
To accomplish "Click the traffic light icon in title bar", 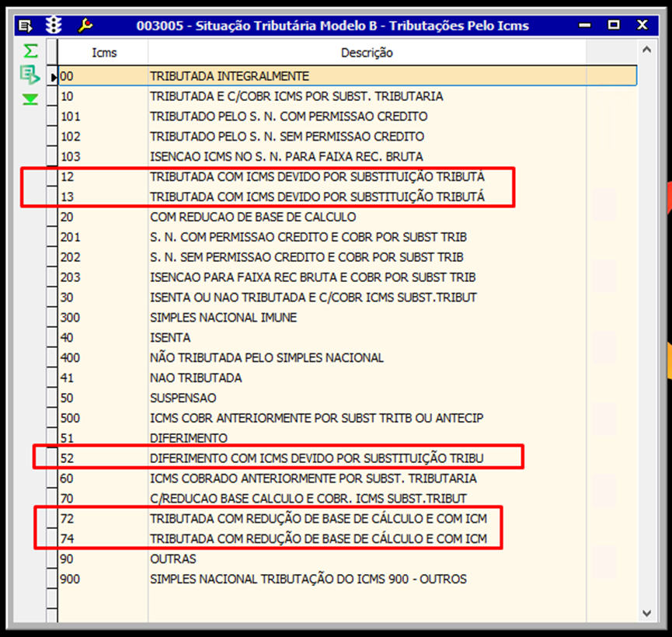I will [x=54, y=26].
